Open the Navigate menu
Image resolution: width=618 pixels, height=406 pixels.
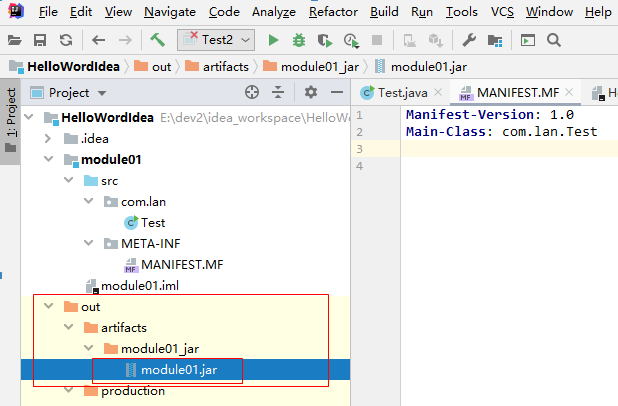point(170,12)
